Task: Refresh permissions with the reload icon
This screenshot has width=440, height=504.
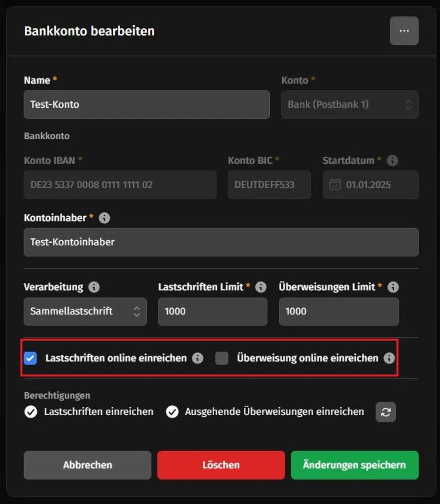Action: click(x=386, y=412)
